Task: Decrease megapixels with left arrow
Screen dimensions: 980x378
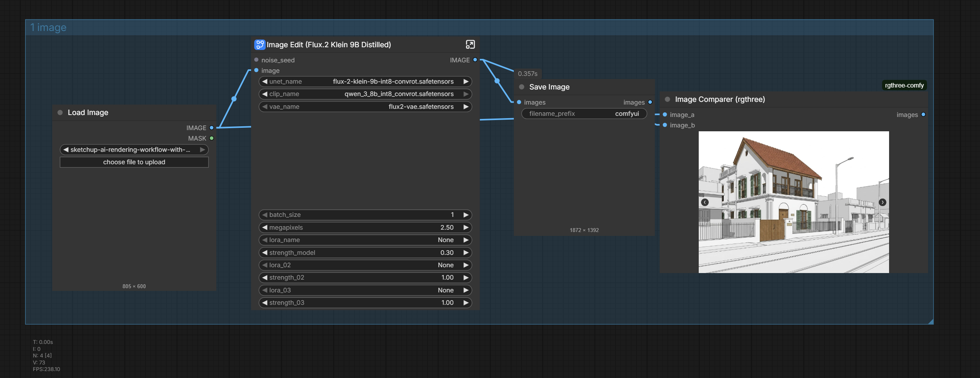Action: click(265, 228)
